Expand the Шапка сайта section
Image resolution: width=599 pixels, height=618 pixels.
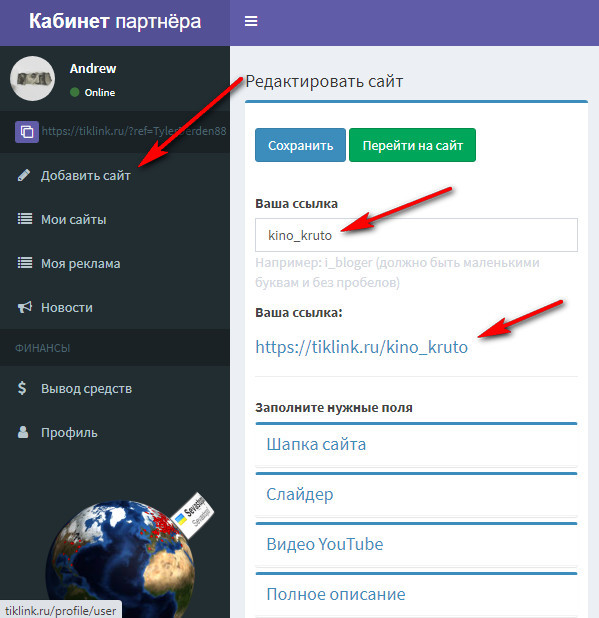[x=416, y=445]
